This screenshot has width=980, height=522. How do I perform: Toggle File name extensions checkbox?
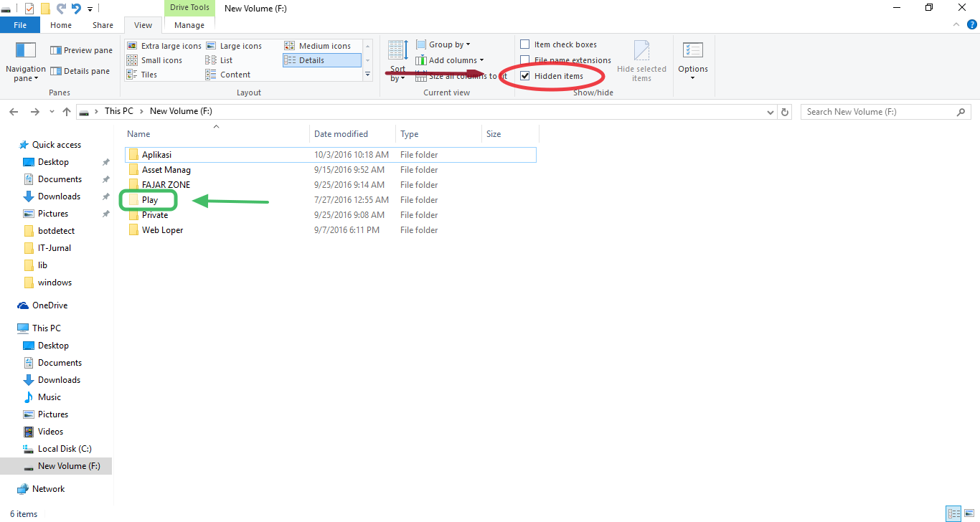coord(525,60)
